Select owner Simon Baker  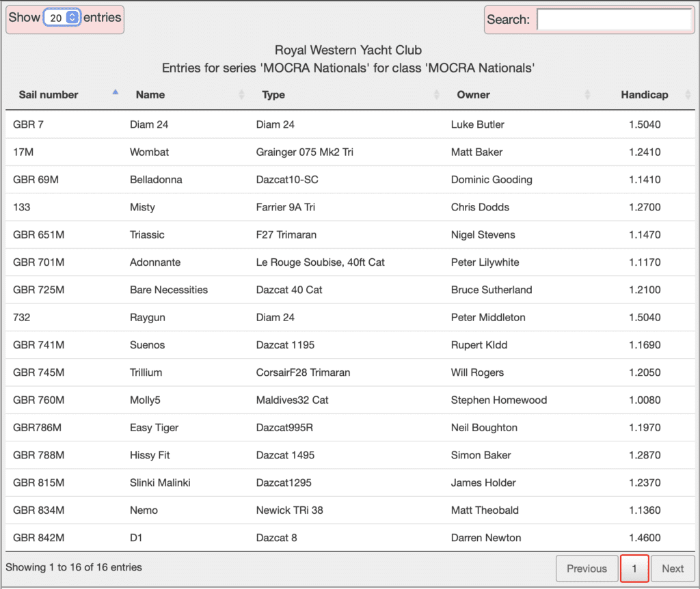(x=481, y=455)
